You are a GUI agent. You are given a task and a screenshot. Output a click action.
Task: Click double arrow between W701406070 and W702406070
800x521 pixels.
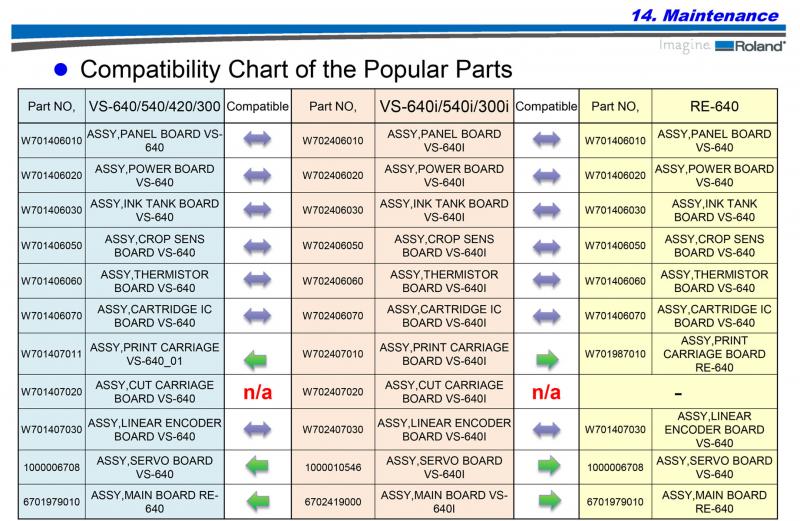257,316
